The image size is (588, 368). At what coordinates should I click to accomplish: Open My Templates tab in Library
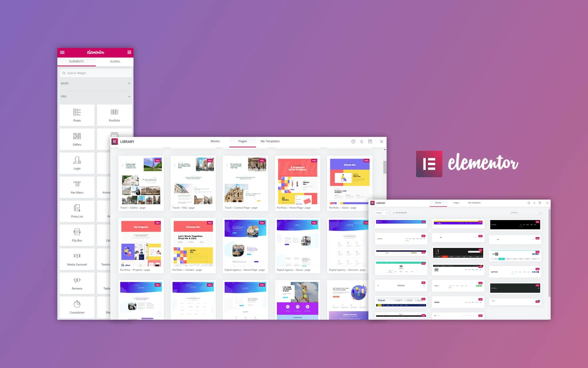pos(270,141)
